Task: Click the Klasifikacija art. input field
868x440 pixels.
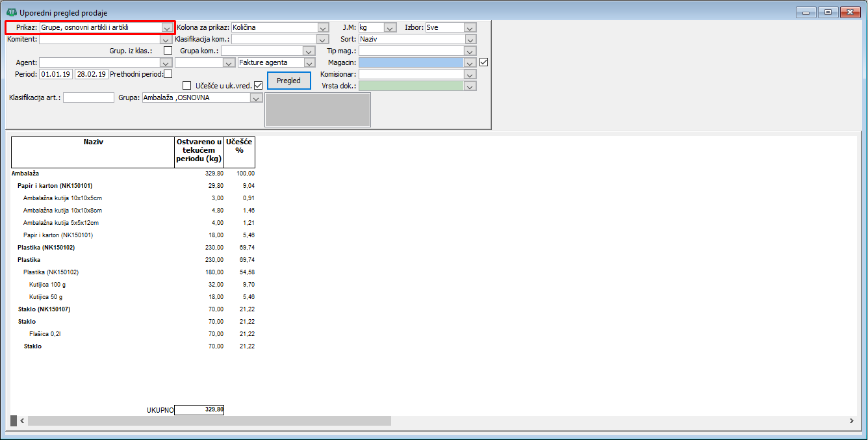Action: (x=88, y=98)
